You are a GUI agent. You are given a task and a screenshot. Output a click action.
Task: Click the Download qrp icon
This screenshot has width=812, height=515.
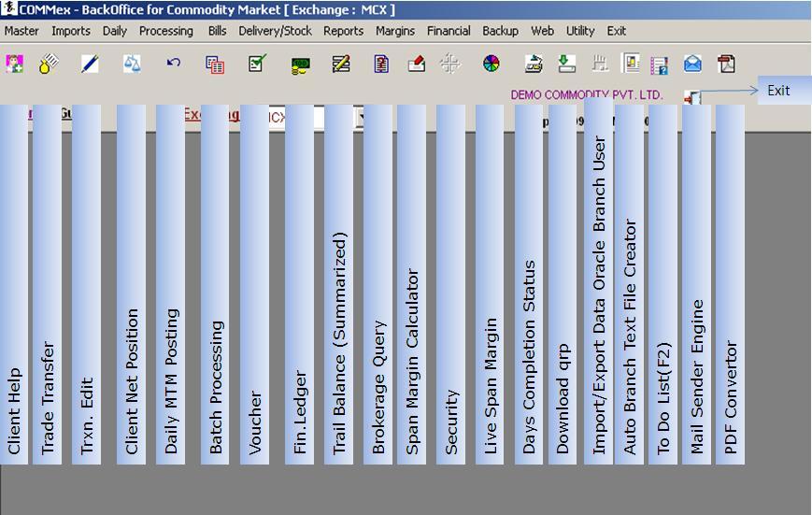point(566,64)
